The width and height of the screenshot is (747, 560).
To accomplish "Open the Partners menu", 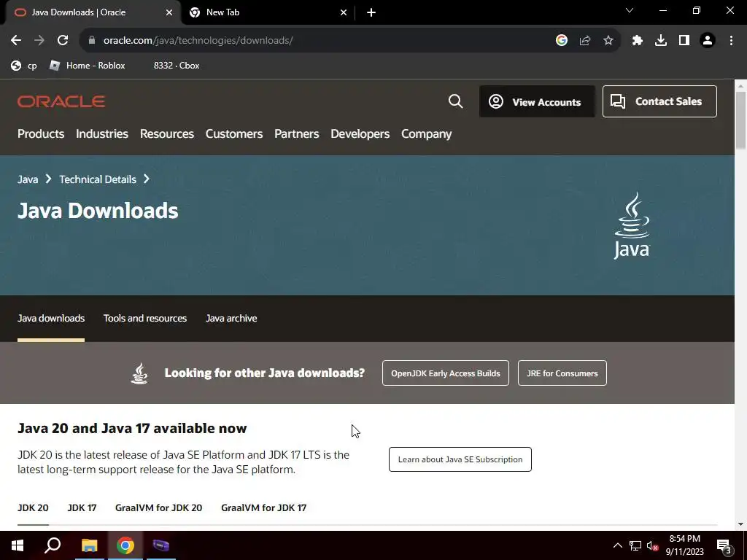I will pos(297,134).
